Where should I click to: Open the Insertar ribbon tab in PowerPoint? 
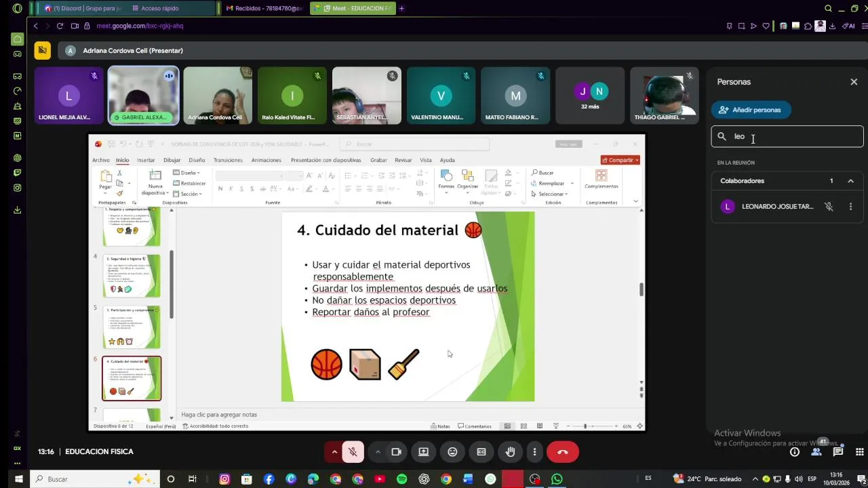coord(146,160)
